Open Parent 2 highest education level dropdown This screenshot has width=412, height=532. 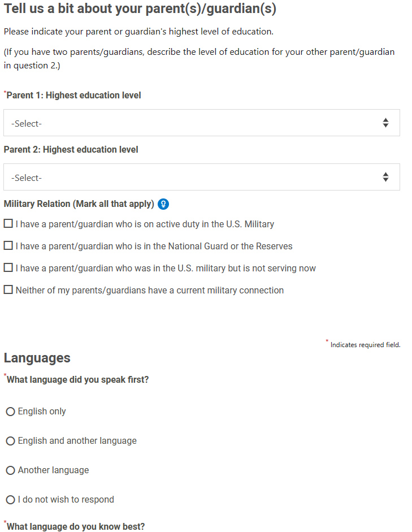coord(202,177)
